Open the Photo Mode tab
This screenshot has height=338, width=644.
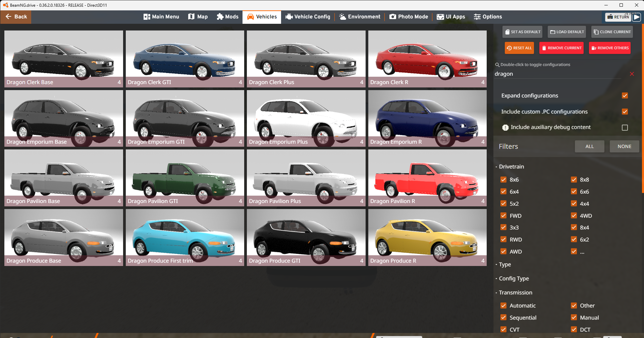(x=409, y=17)
